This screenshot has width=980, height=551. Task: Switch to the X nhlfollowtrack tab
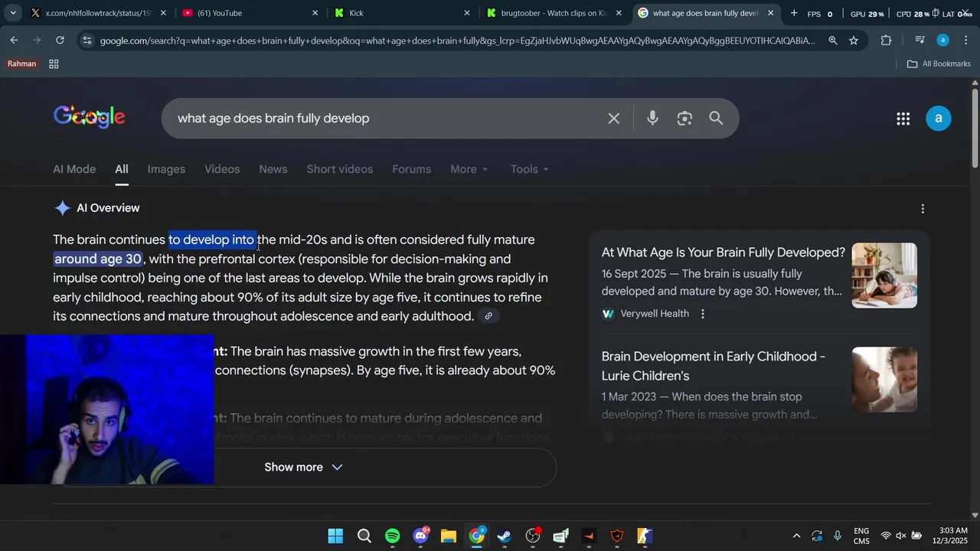pos(98,13)
